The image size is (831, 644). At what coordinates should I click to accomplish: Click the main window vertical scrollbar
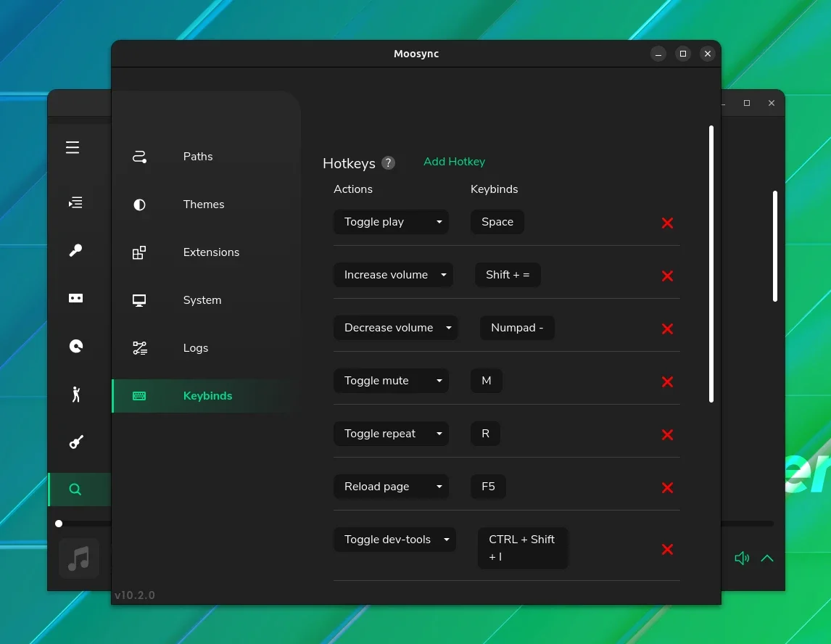pyautogui.click(x=775, y=246)
